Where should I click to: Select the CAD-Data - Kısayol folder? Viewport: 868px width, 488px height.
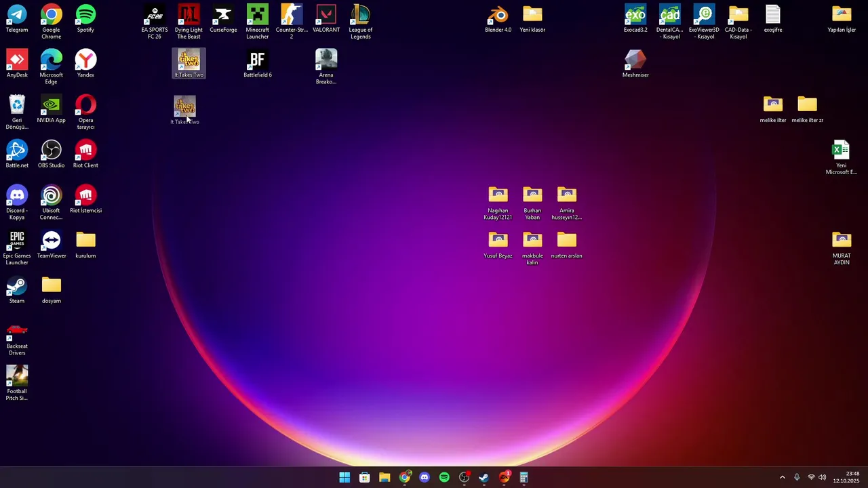[x=738, y=22]
